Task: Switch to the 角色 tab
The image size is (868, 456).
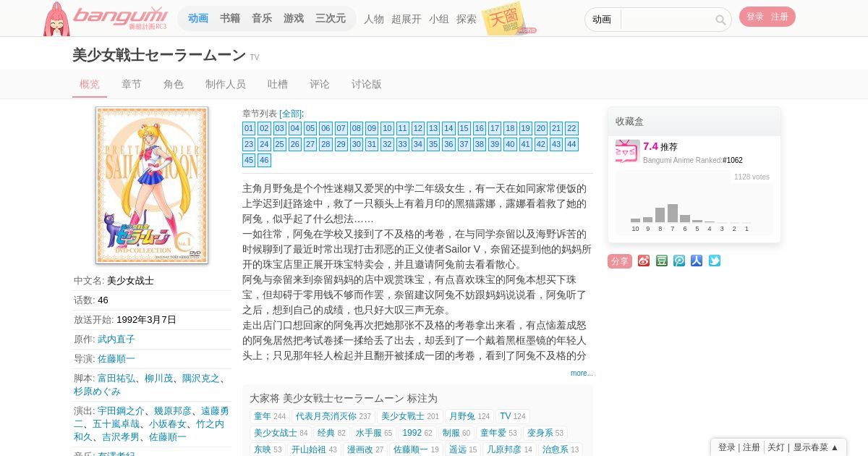Action: [174, 84]
